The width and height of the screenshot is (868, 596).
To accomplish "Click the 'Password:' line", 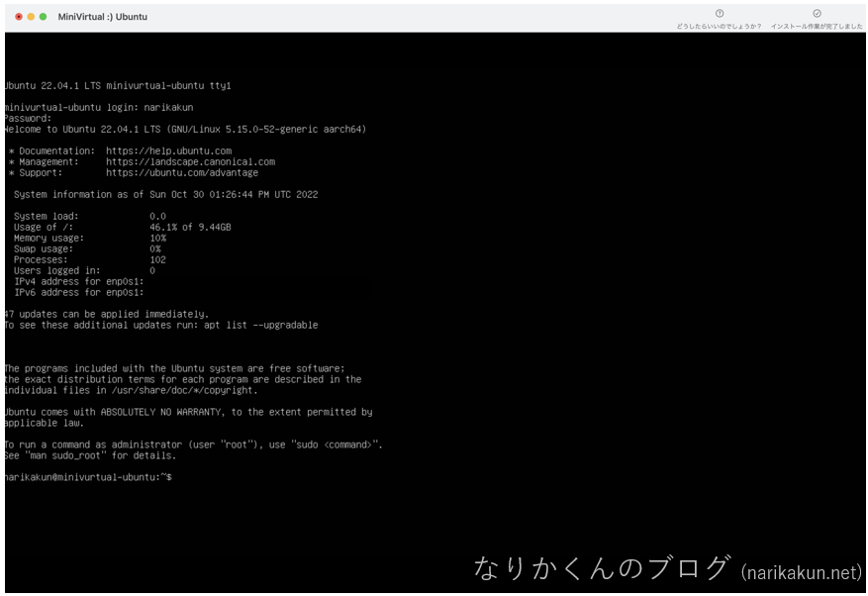I will point(29,119).
